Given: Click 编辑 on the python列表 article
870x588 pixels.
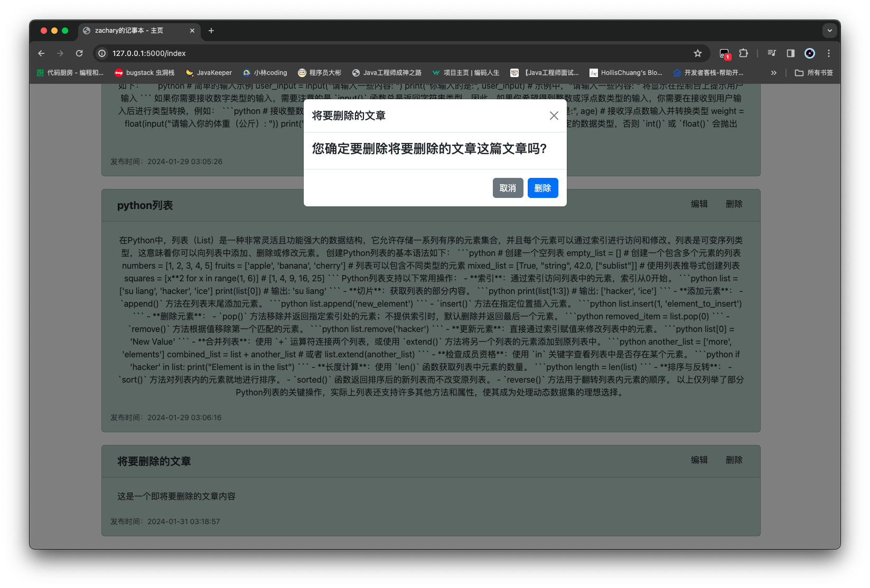Looking at the screenshot, I should pos(699,204).
